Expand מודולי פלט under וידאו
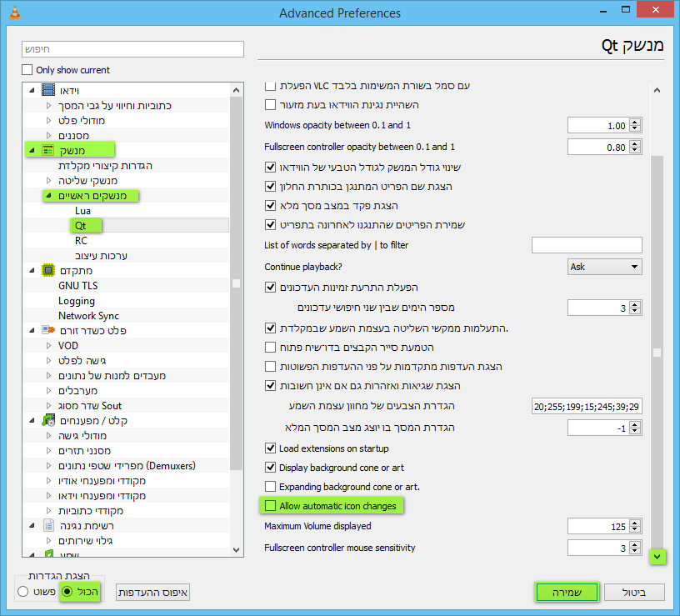 (48, 121)
